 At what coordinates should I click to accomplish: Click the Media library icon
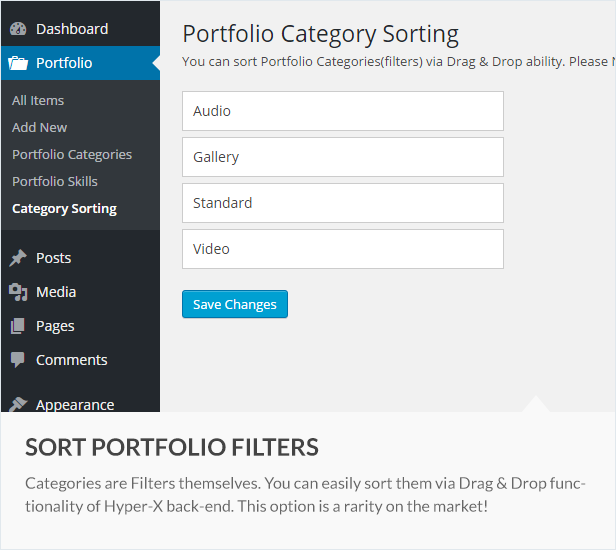click(18, 292)
